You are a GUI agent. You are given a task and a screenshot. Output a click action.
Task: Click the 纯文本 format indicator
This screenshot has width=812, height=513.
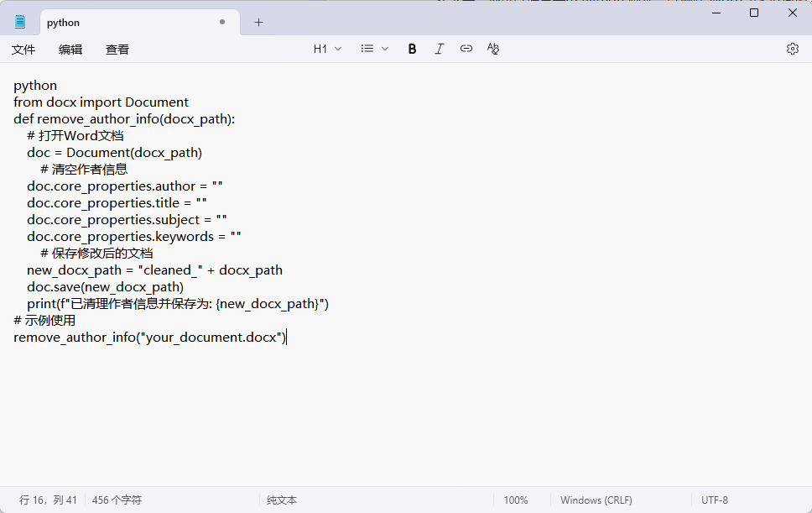click(x=282, y=500)
